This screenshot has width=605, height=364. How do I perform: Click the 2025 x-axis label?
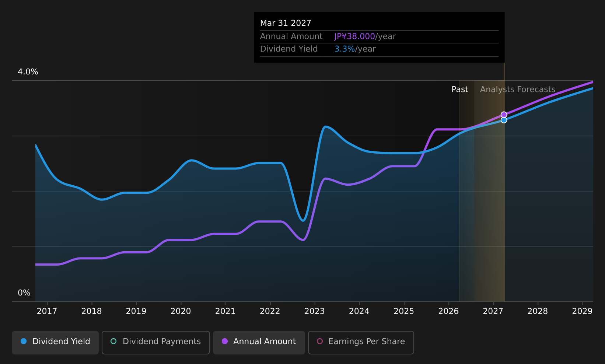click(x=404, y=311)
